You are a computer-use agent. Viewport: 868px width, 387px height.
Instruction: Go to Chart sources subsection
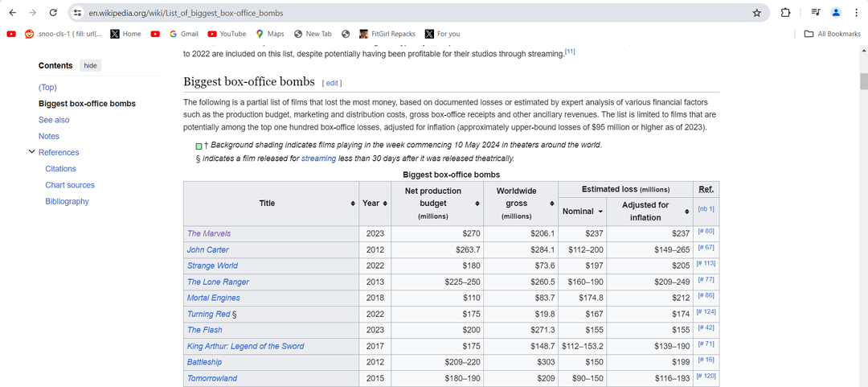(70, 185)
